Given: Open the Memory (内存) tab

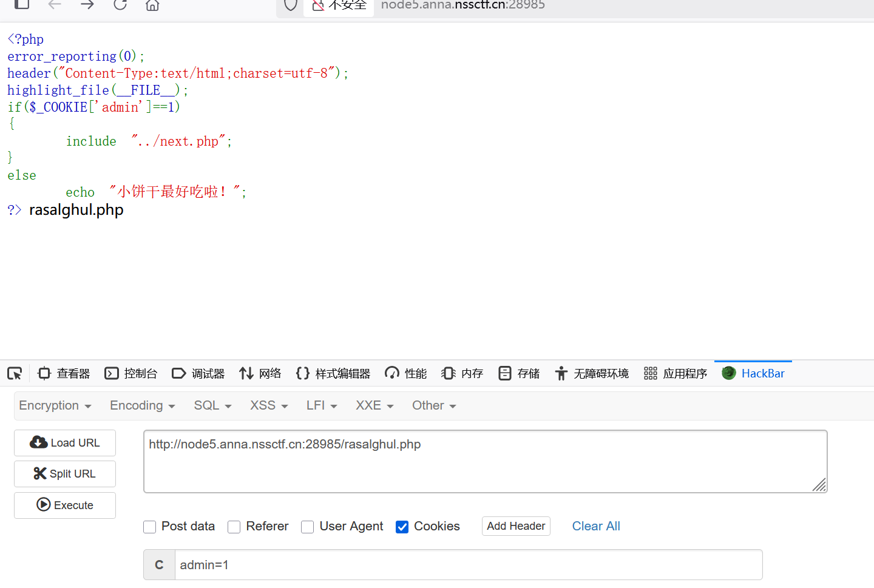Looking at the screenshot, I should tap(462, 373).
